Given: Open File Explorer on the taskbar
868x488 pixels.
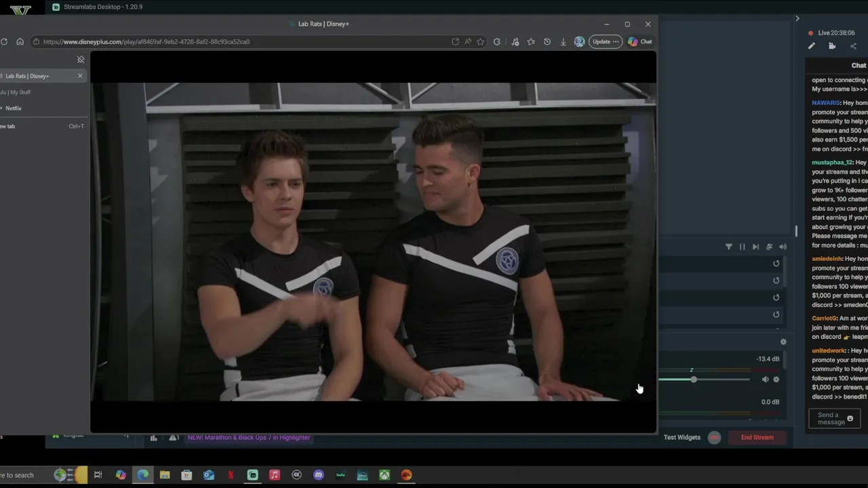Looking at the screenshot, I should (165, 475).
